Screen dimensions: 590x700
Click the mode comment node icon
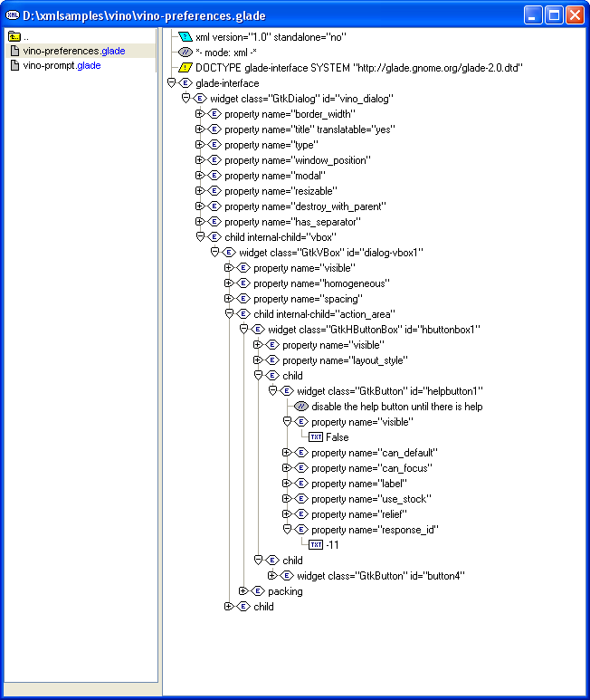point(186,53)
